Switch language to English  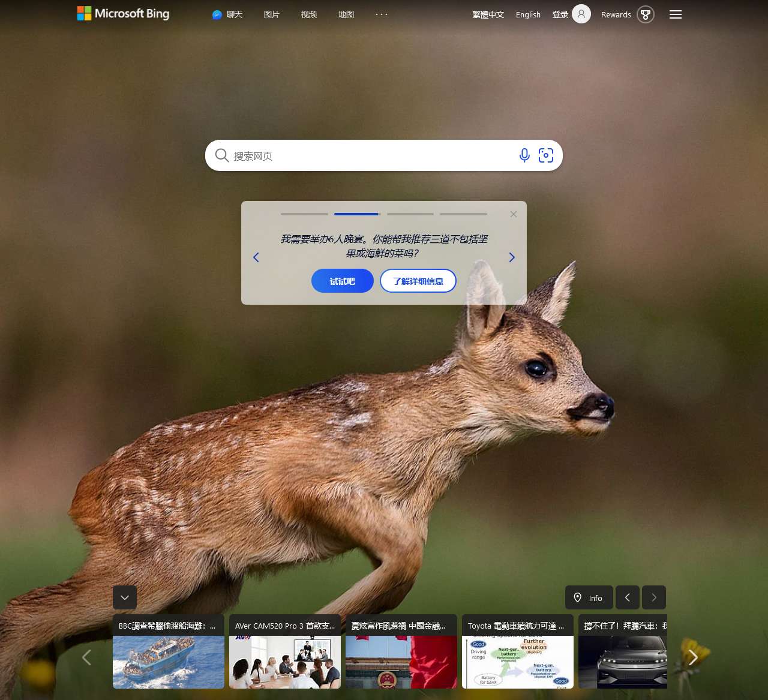click(528, 14)
